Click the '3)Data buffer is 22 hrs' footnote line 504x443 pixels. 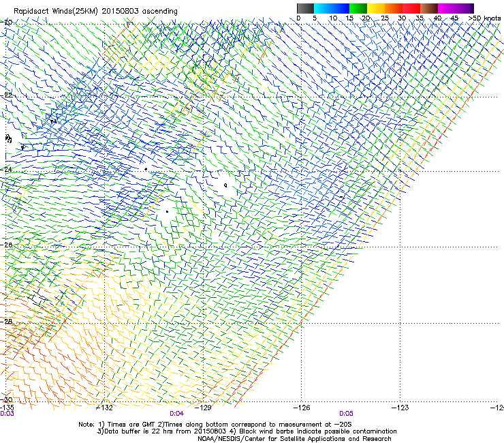(247, 431)
